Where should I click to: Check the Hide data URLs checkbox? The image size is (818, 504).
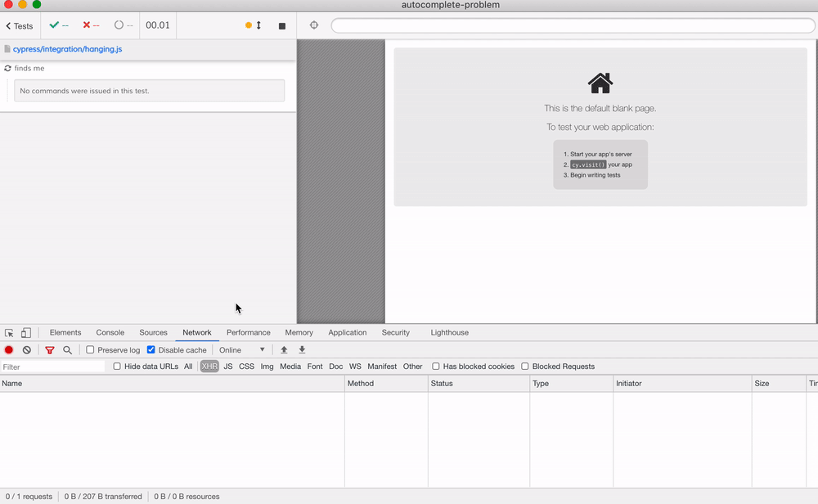(117, 367)
